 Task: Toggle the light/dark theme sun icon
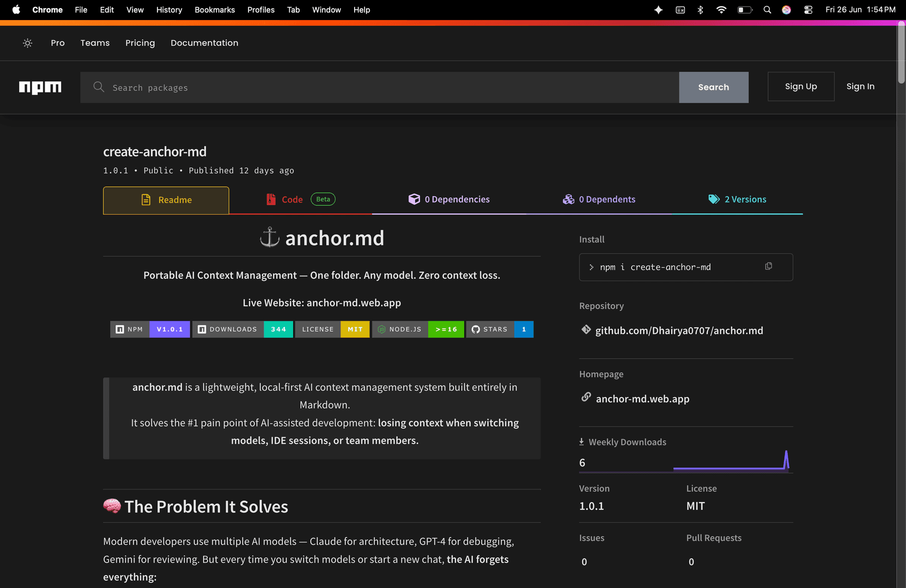coord(28,43)
